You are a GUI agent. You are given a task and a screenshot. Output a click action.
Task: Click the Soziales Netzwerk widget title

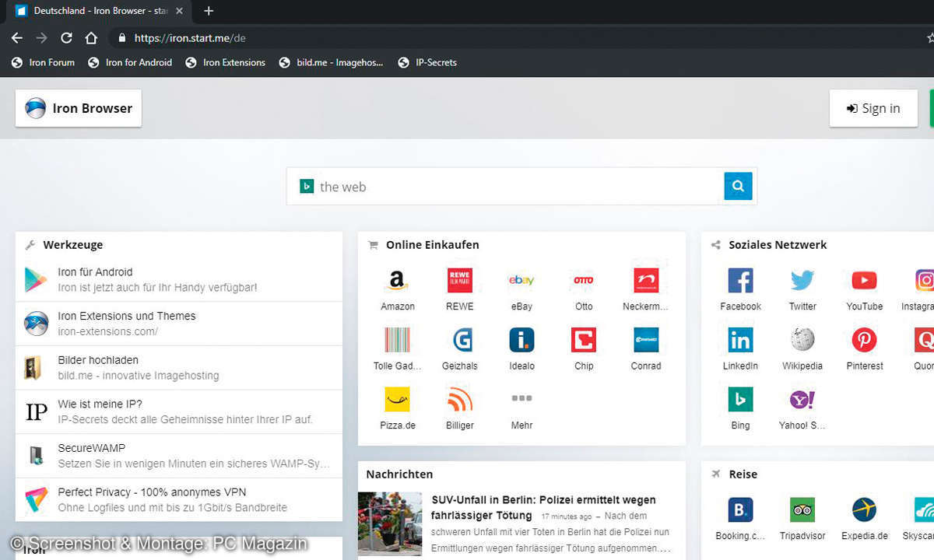point(778,244)
